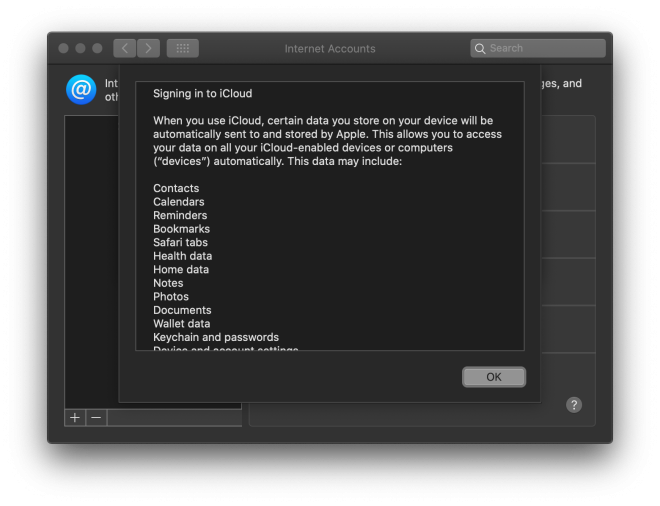Screen dimensions: 660x506
Task: Click the "Photos" line in the list
Action: 171,296
